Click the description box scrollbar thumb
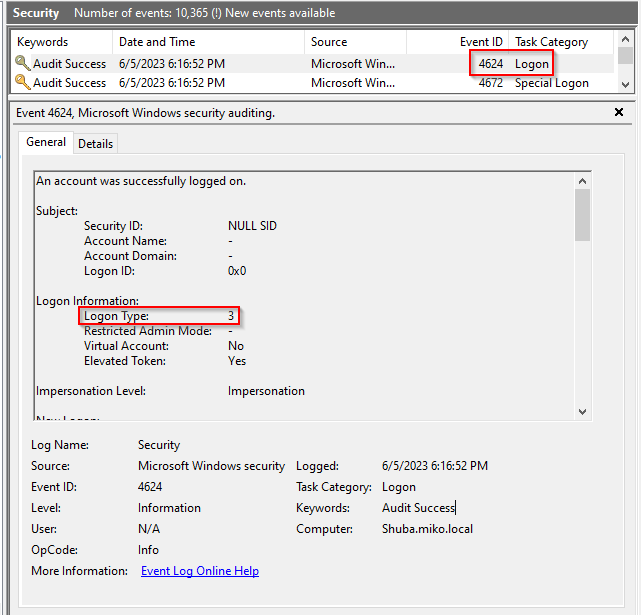 point(582,215)
